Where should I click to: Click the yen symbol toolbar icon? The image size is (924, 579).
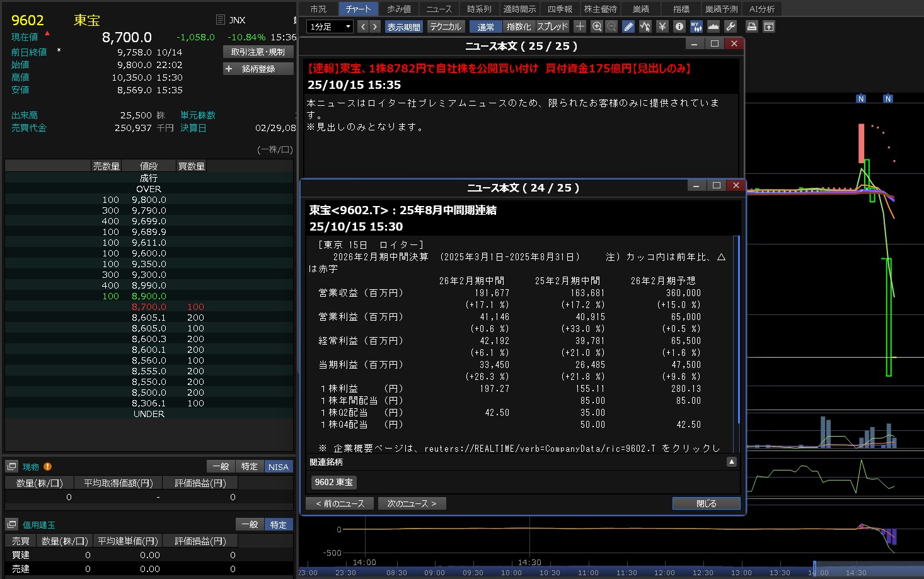(x=662, y=26)
